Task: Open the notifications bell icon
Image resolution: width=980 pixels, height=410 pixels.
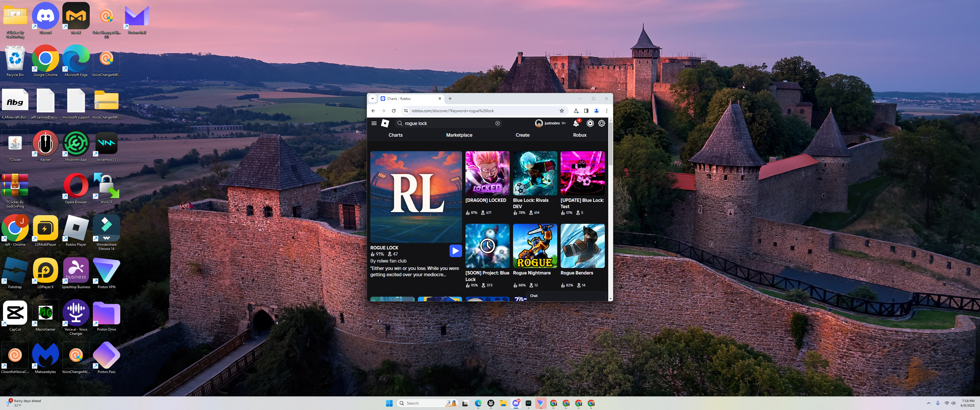Action: click(576, 123)
